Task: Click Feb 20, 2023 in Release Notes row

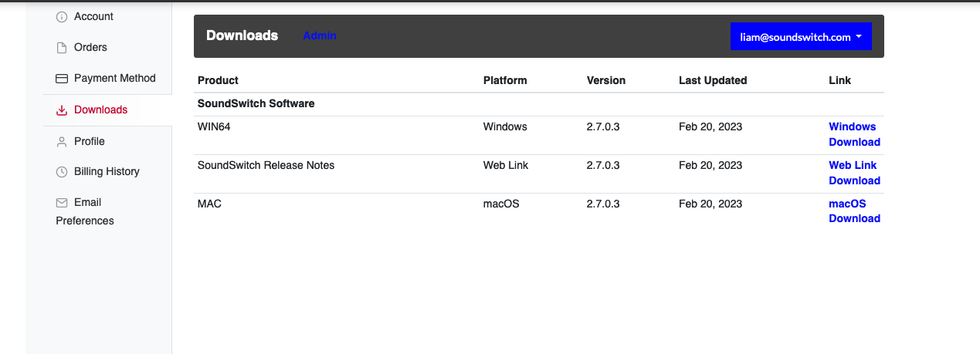Action: point(710,165)
